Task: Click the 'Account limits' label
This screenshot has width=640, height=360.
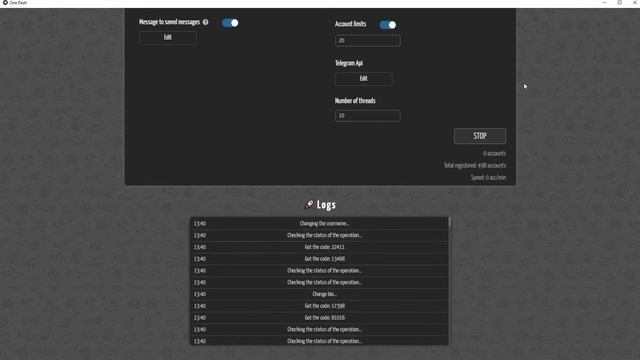Action: pyautogui.click(x=351, y=24)
